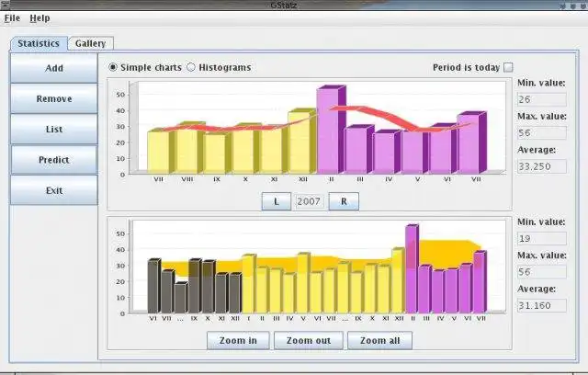Click the Zoom all button
588x375 pixels.
coord(379,340)
